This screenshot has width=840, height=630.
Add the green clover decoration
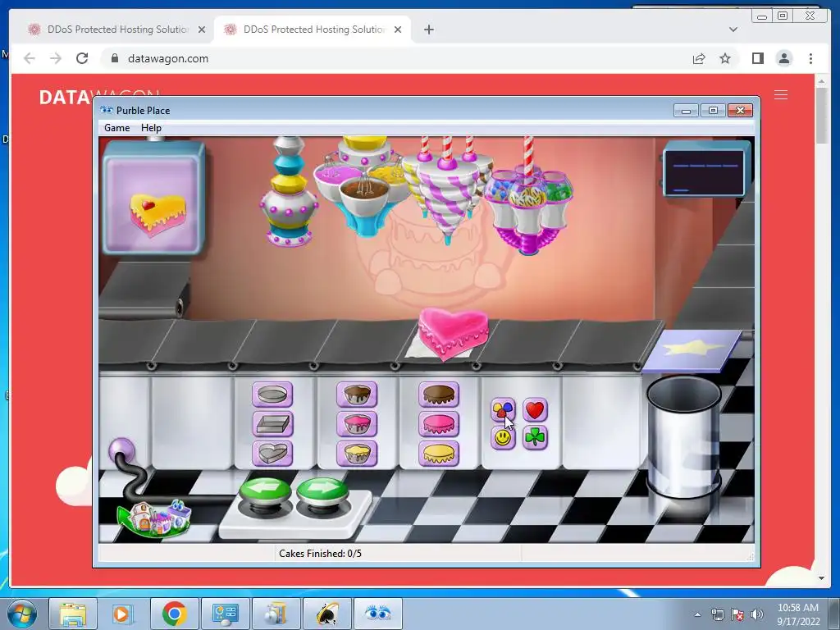[x=535, y=438]
